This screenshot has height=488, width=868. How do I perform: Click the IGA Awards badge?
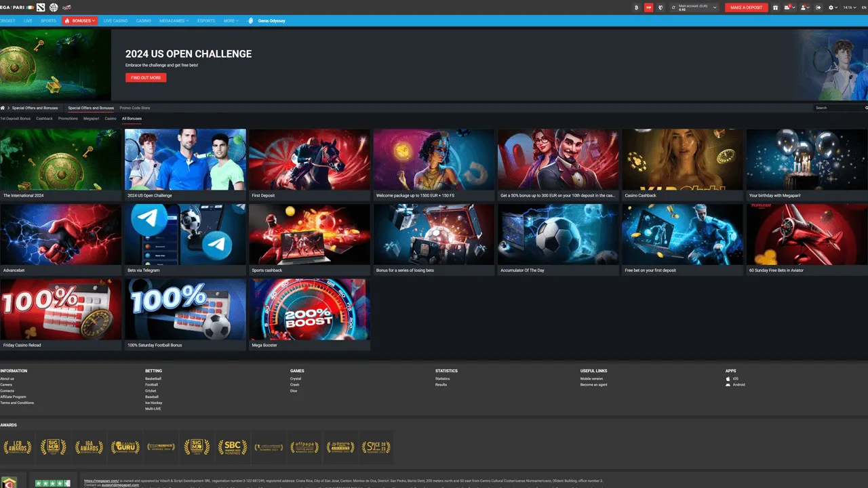[90, 447]
